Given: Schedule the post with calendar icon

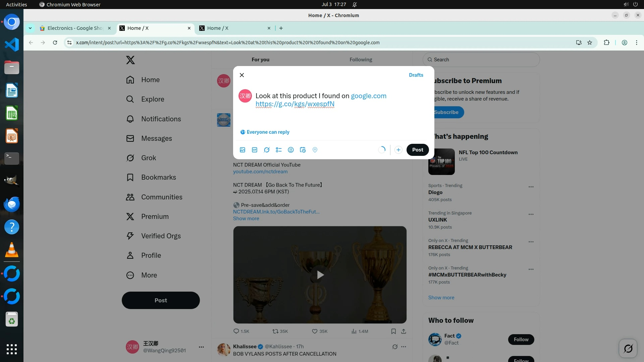Looking at the screenshot, I should tap(303, 150).
